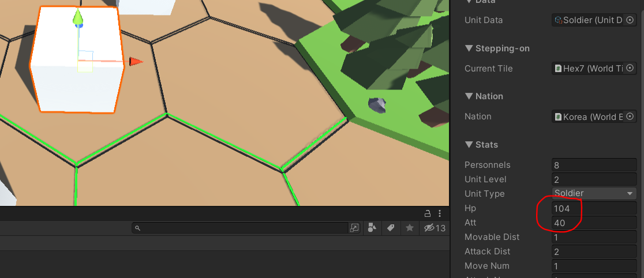Open the panel three-dot options menu
Image resolution: width=644 pixels, height=278 pixels.
click(440, 213)
